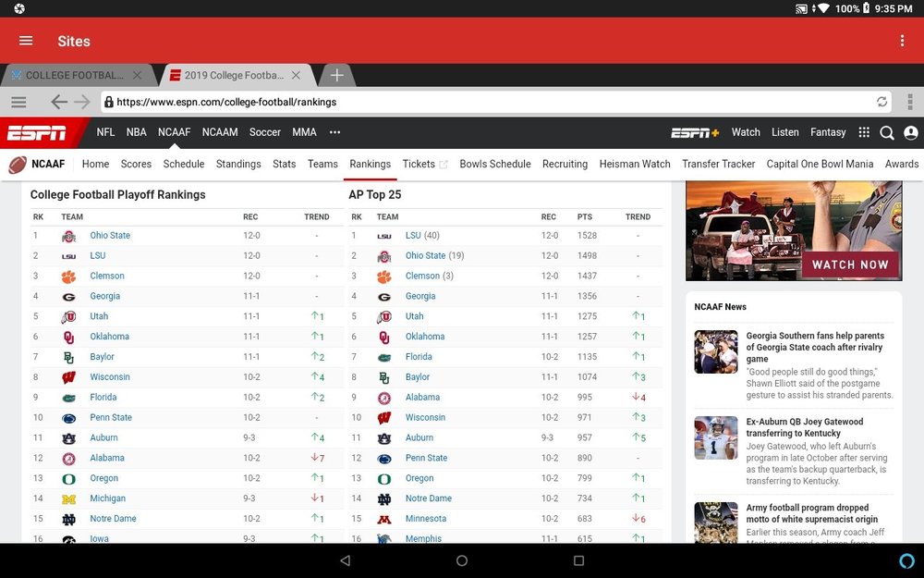Click the ESPN logo
Viewport: 924px width, 578px height.
37,132
